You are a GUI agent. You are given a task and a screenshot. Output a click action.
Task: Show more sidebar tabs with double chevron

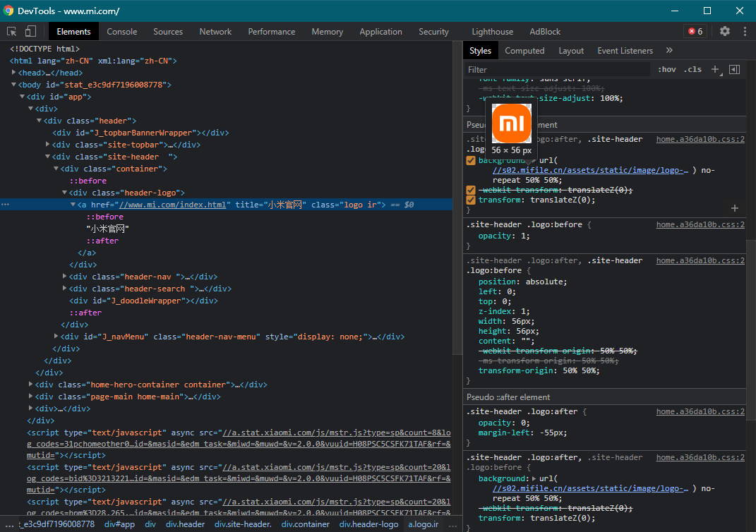pyautogui.click(x=669, y=51)
